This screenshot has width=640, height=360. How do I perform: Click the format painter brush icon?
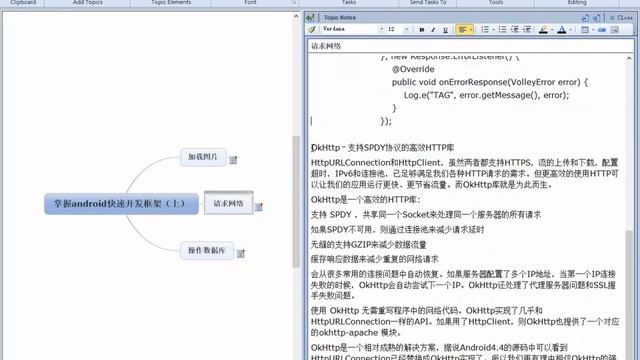click(x=312, y=29)
